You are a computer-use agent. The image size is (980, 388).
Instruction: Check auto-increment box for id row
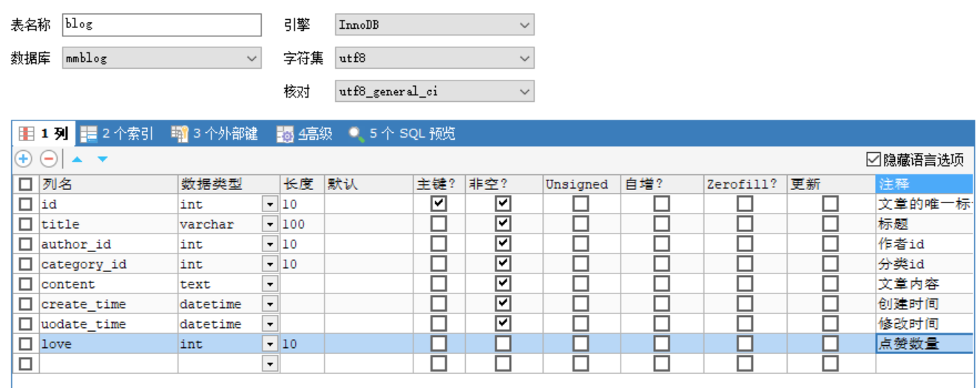coord(660,203)
